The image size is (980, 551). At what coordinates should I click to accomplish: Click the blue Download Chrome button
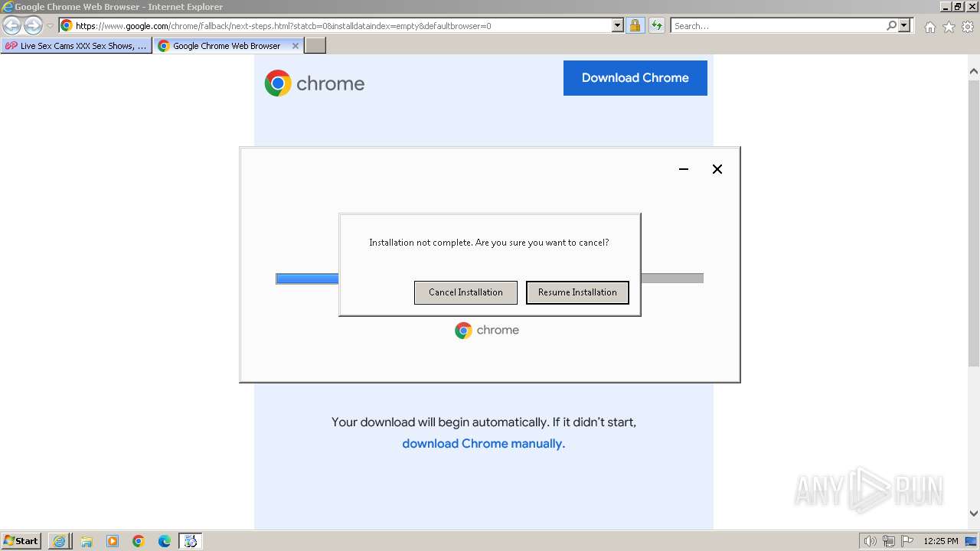point(635,78)
